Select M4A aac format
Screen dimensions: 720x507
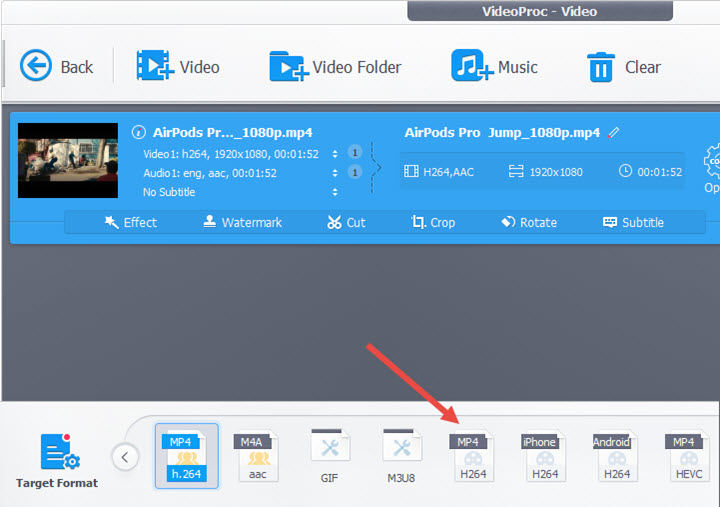click(257, 456)
